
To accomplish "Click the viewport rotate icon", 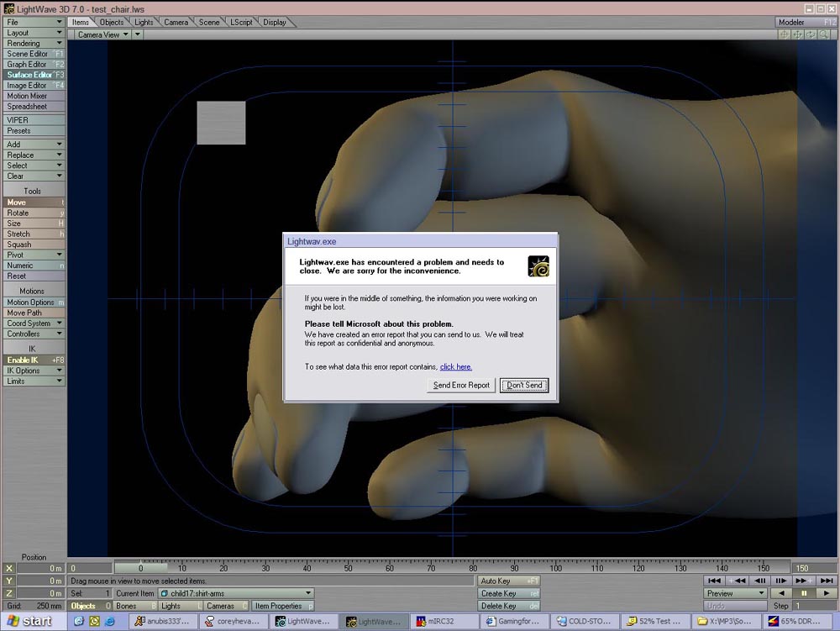I will (811, 34).
